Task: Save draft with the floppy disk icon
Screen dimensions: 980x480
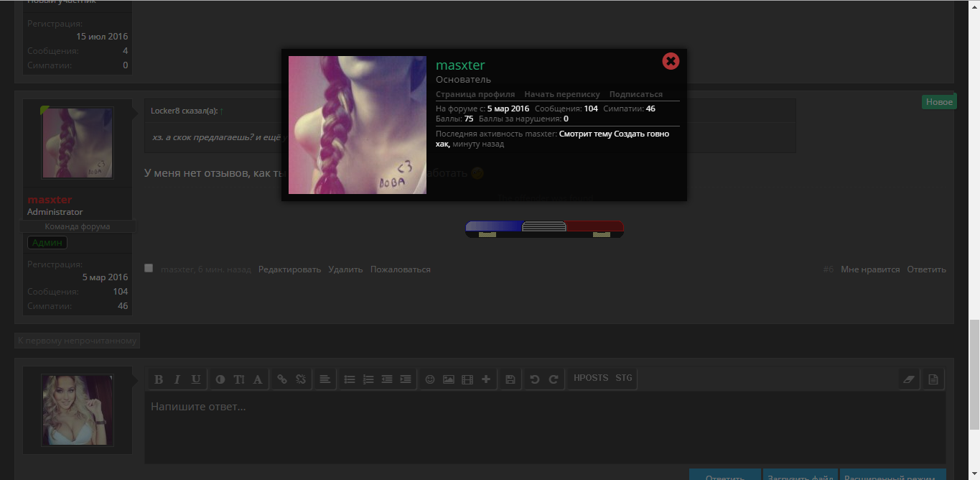Action: 510,379
